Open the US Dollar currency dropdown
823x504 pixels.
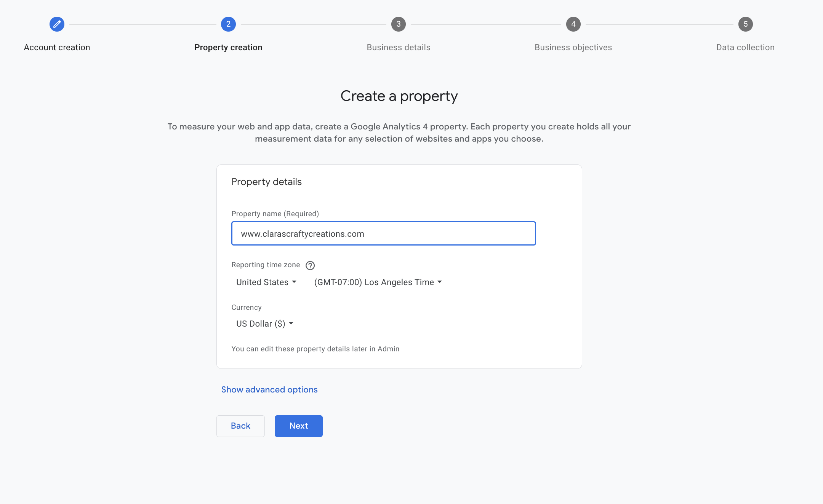[264, 324]
